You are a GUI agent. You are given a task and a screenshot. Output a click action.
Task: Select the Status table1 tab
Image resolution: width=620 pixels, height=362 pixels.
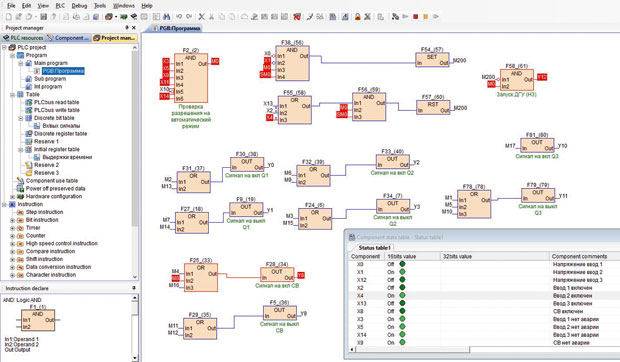374,248
